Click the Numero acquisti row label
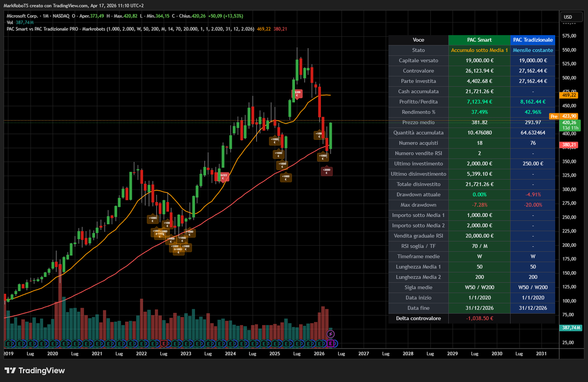This screenshot has width=588, height=382. [418, 143]
